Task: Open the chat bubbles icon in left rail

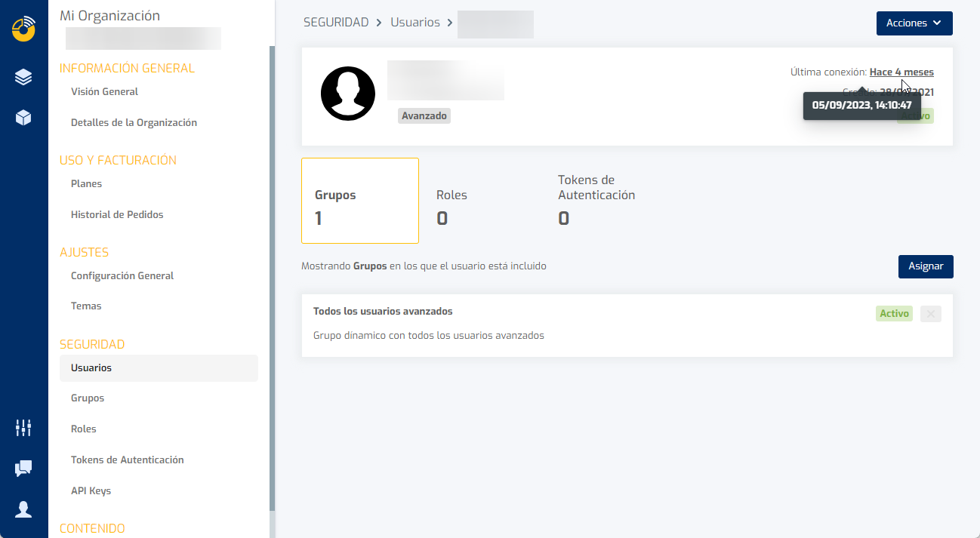Action: (x=23, y=469)
